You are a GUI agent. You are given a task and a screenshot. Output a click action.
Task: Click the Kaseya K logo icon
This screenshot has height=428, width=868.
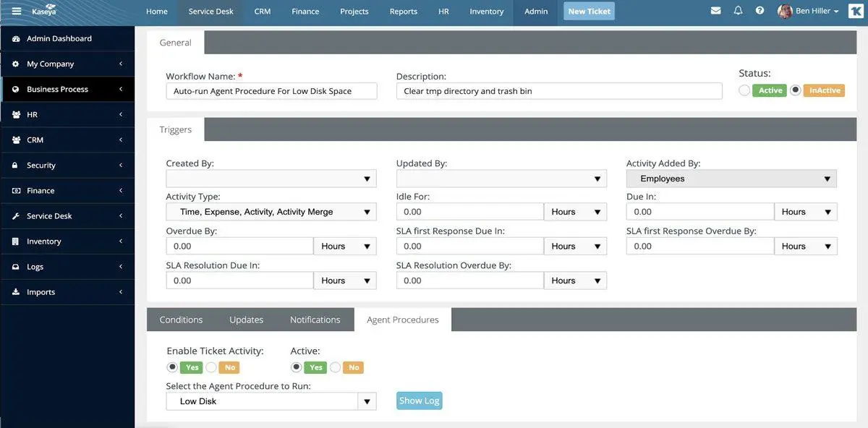[x=854, y=12]
